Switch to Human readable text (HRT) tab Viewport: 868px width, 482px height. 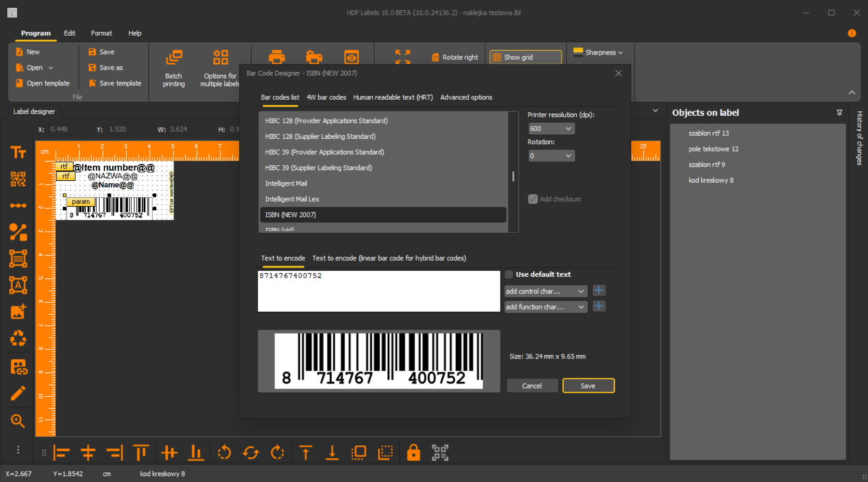coord(393,97)
